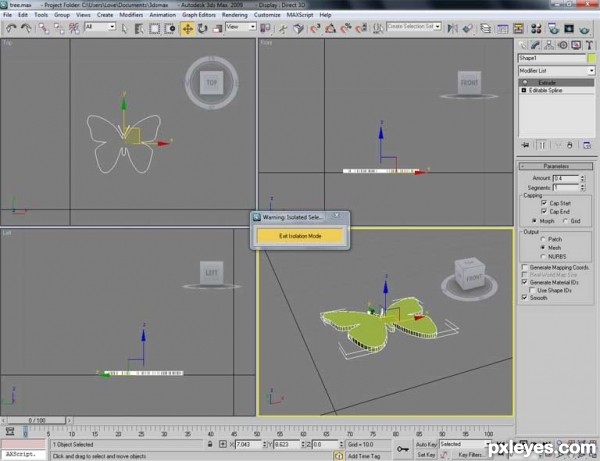Toggle Generate Material IDs checkbox
The width and height of the screenshot is (600, 461).
click(525, 282)
